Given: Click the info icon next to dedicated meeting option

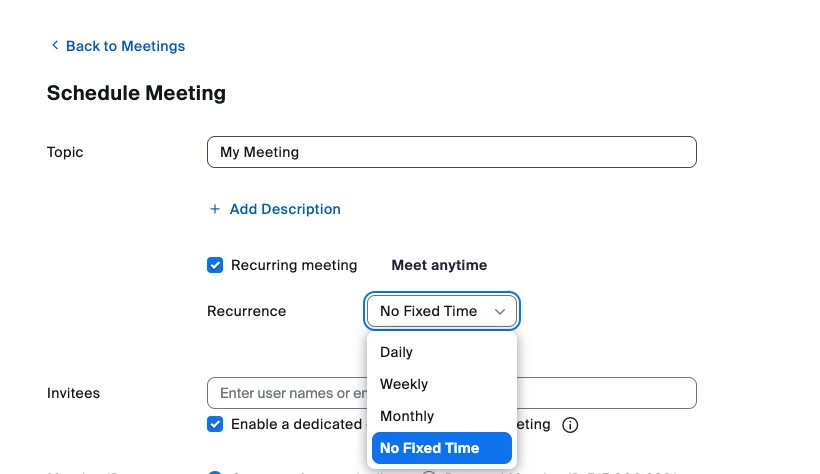Looking at the screenshot, I should click(570, 425).
